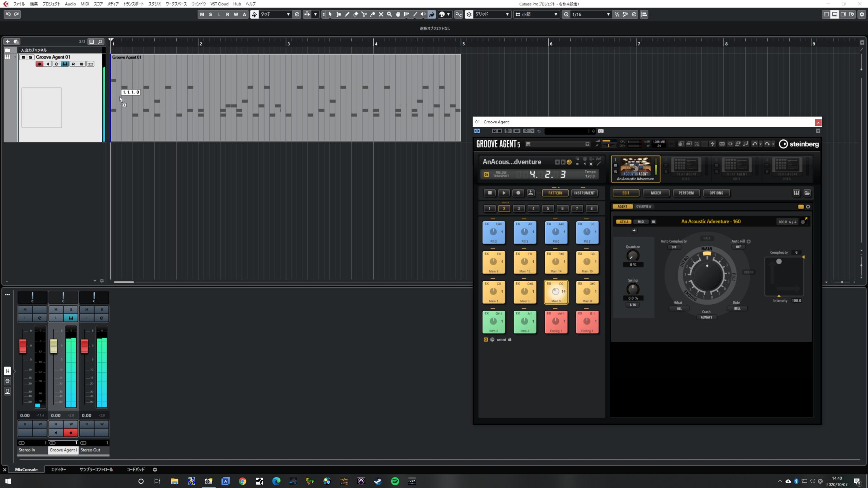Select the Play speaker tool

[423, 14]
